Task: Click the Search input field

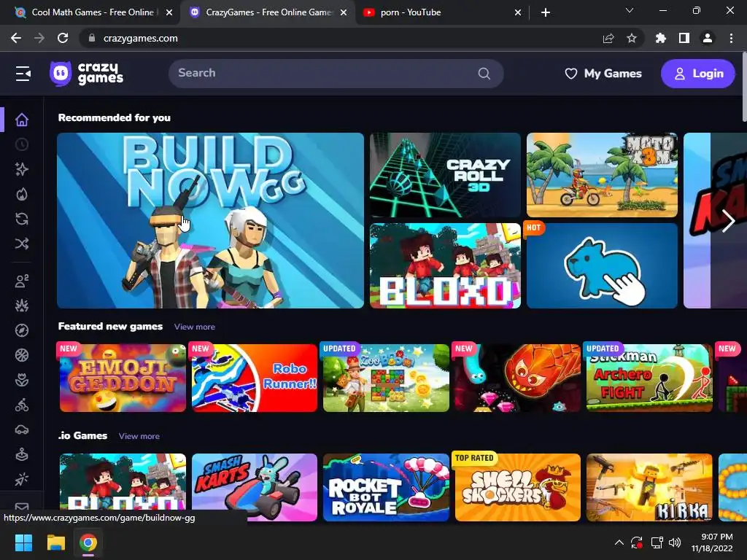Action: 336,74
